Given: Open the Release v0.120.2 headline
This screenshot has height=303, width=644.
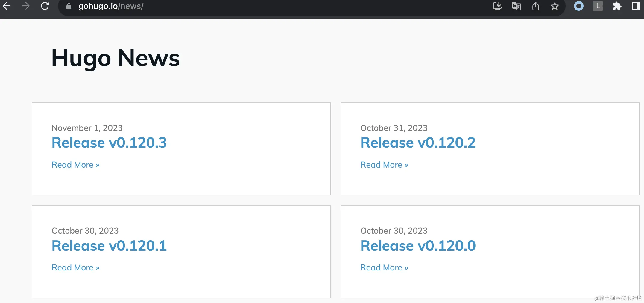Looking at the screenshot, I should (418, 143).
